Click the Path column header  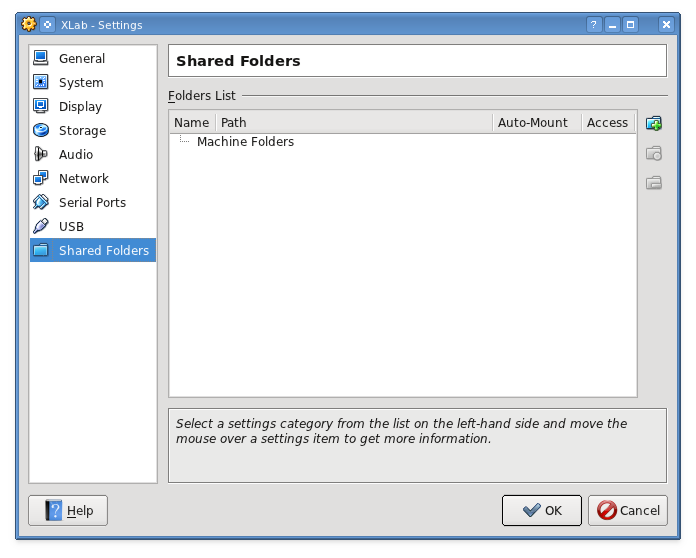point(354,122)
